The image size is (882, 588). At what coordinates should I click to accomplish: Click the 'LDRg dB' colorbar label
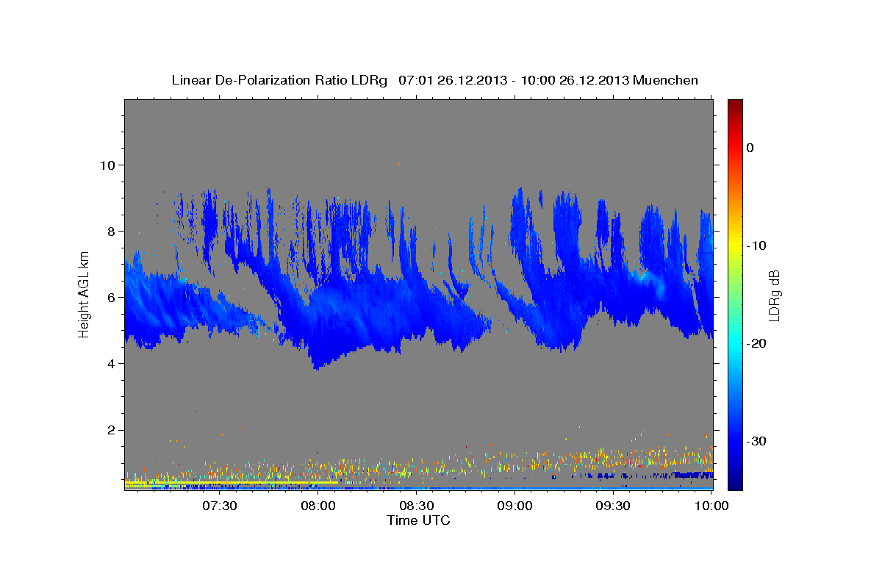point(774,296)
